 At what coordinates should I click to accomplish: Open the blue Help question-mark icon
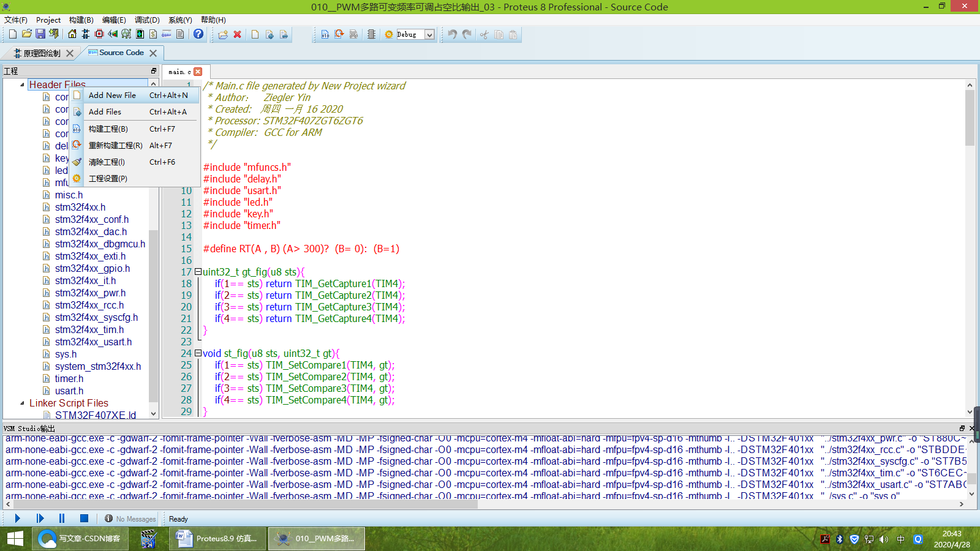click(x=198, y=34)
